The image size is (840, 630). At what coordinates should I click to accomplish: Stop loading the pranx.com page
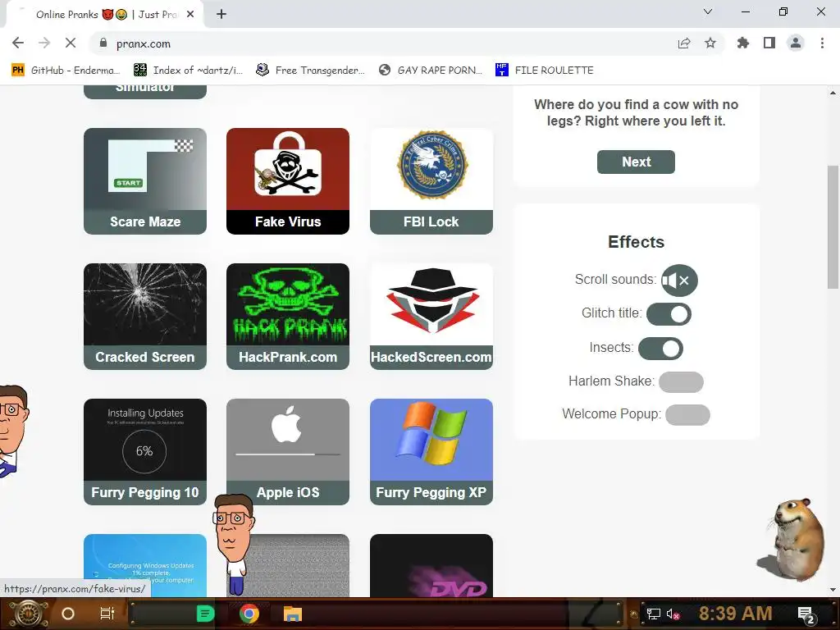(71, 43)
